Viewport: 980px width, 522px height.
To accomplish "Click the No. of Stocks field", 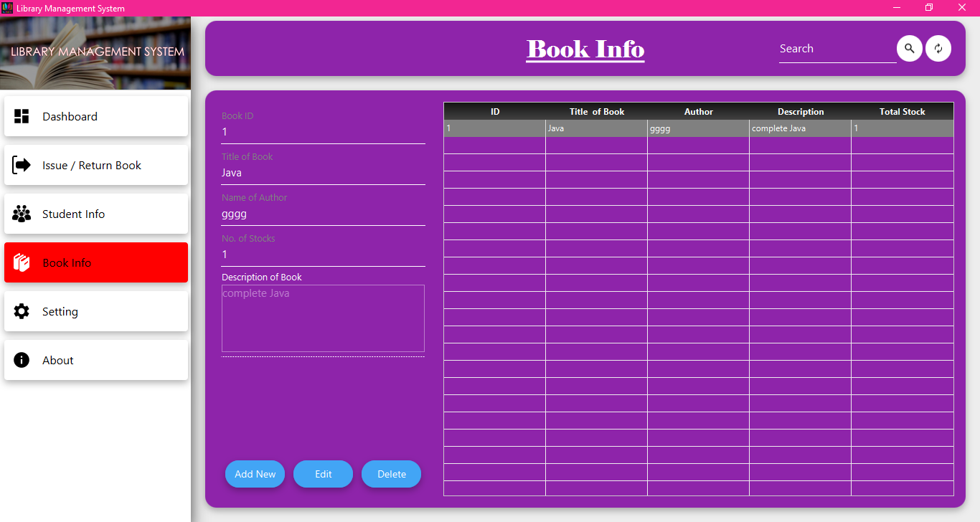I will [324, 255].
